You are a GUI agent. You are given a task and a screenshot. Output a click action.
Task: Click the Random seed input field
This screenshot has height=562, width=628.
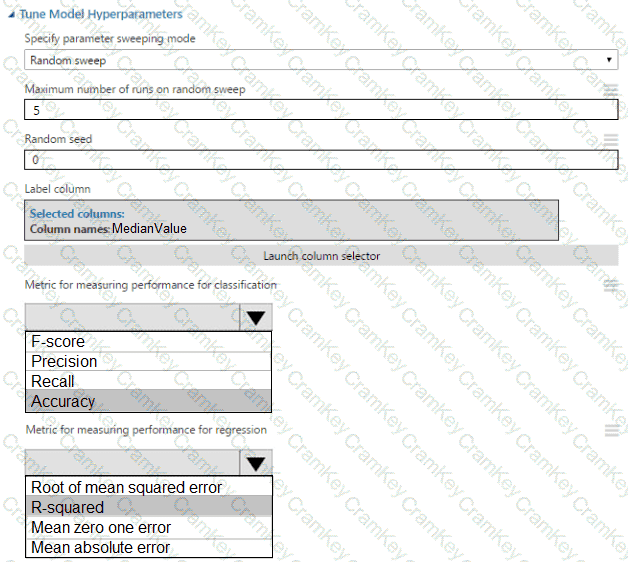pos(321,160)
